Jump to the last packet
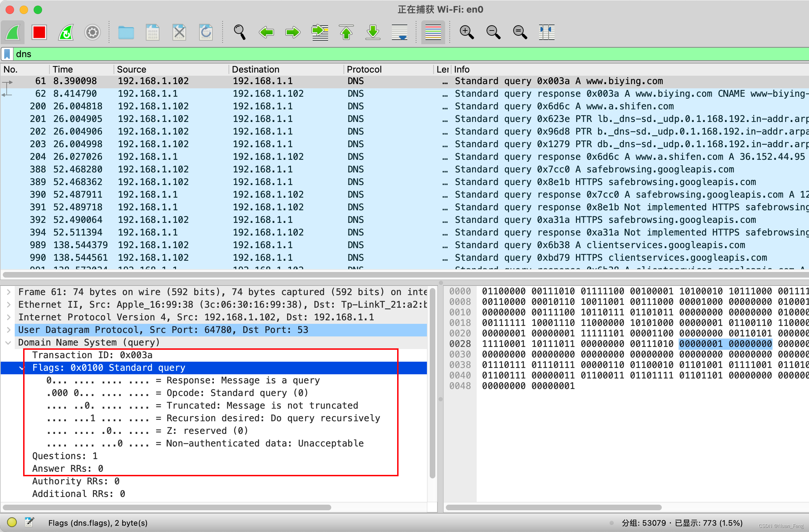This screenshot has height=532, width=809. (373, 33)
